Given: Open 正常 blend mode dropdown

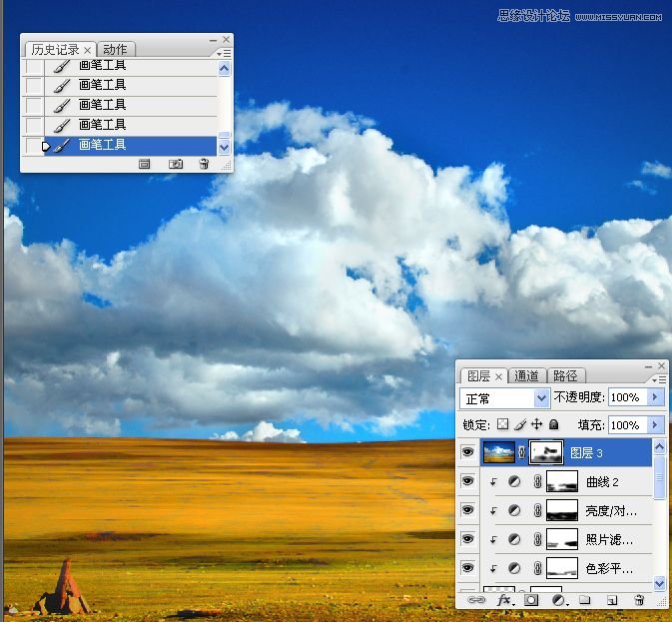Looking at the screenshot, I should coord(541,398).
